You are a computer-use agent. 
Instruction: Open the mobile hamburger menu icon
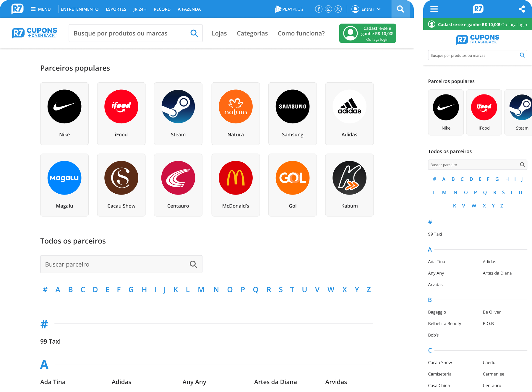434,9
